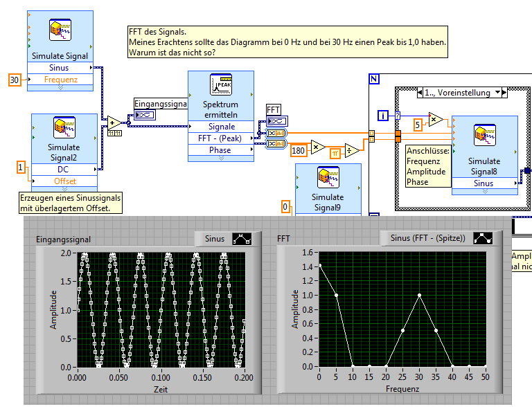Click the Zeit axis label
The height and width of the screenshot is (407, 532).
pos(161,390)
